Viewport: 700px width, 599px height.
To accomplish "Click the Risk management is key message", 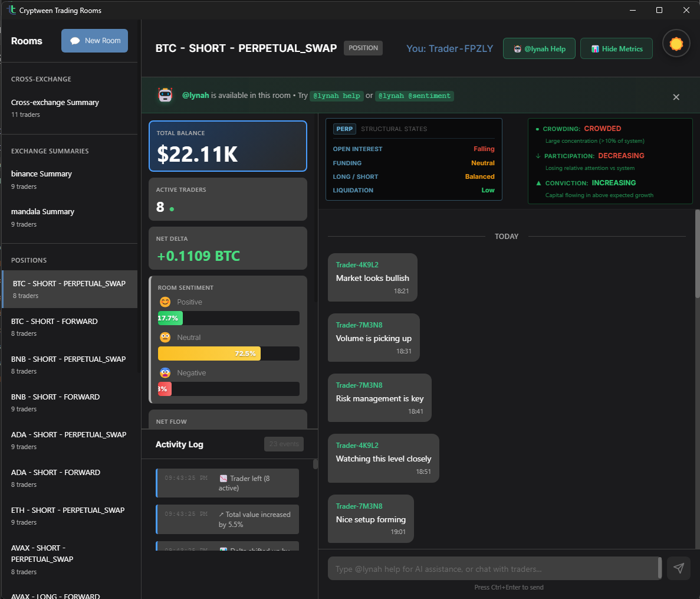I will (379, 398).
